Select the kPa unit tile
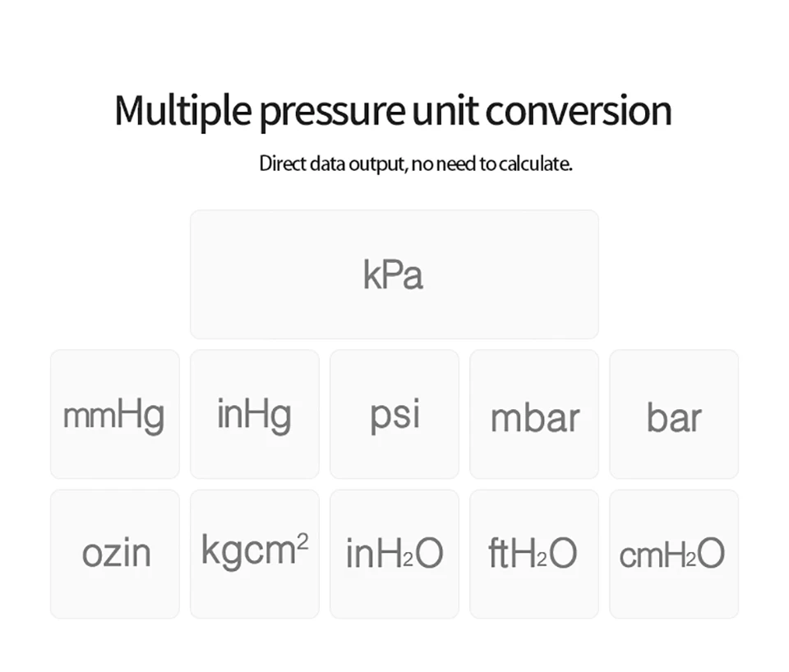 click(x=394, y=274)
